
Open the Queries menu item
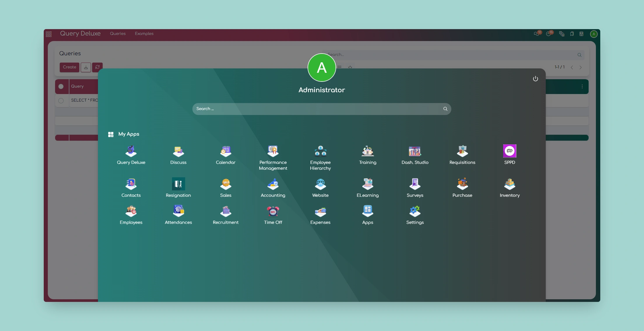click(118, 33)
